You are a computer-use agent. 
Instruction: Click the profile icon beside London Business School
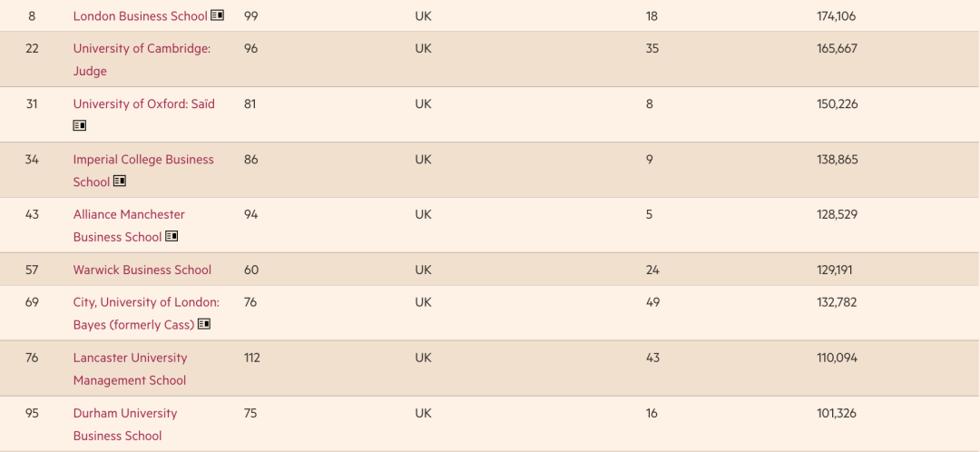217,15
